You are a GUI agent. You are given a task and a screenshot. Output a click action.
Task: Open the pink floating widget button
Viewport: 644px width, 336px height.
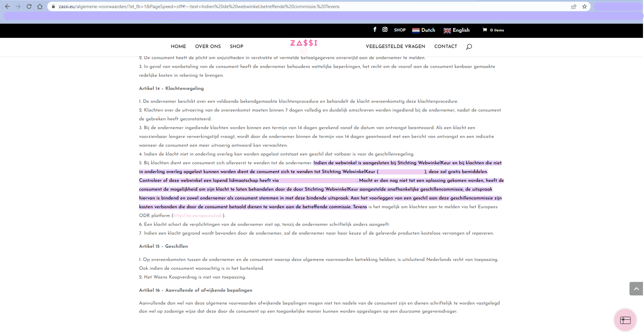point(625,320)
